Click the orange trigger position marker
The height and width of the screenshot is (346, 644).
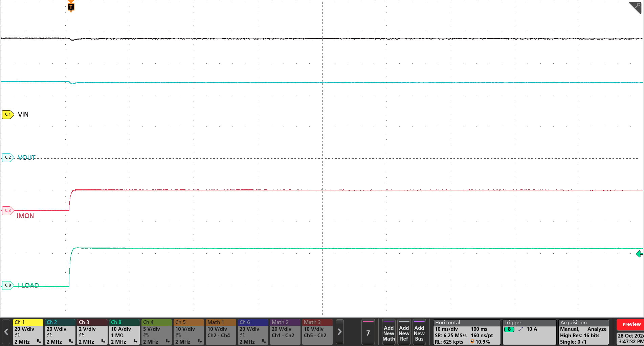[x=71, y=6]
